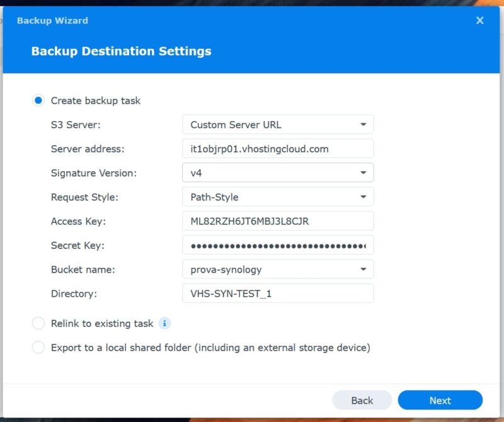Click the Request Style label
The height and width of the screenshot is (422, 504).
[84, 197]
